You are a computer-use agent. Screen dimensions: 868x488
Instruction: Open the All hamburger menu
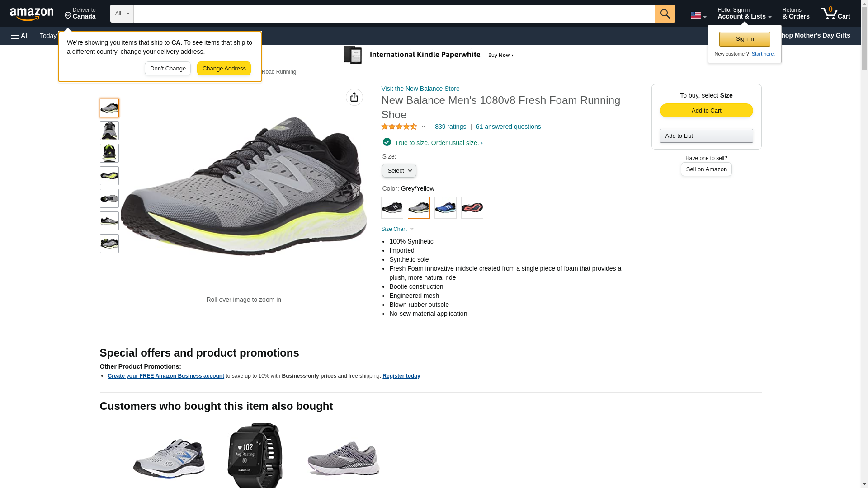pos(20,36)
